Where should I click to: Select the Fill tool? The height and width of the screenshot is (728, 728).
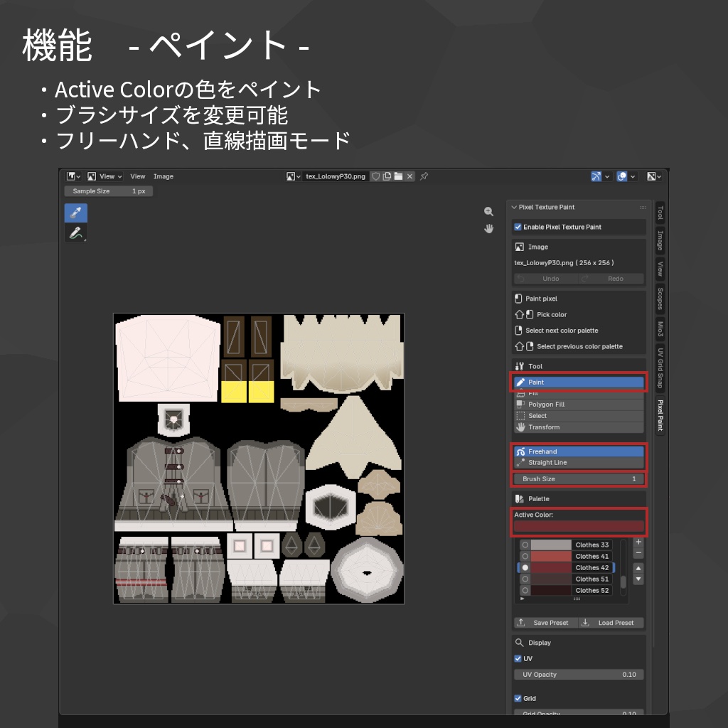pos(579,393)
